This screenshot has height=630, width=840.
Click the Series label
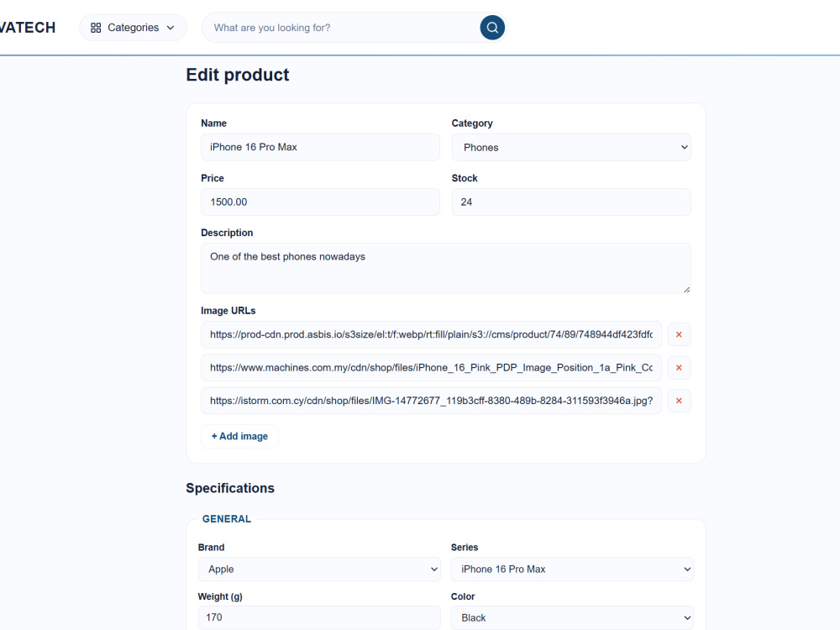(x=465, y=548)
